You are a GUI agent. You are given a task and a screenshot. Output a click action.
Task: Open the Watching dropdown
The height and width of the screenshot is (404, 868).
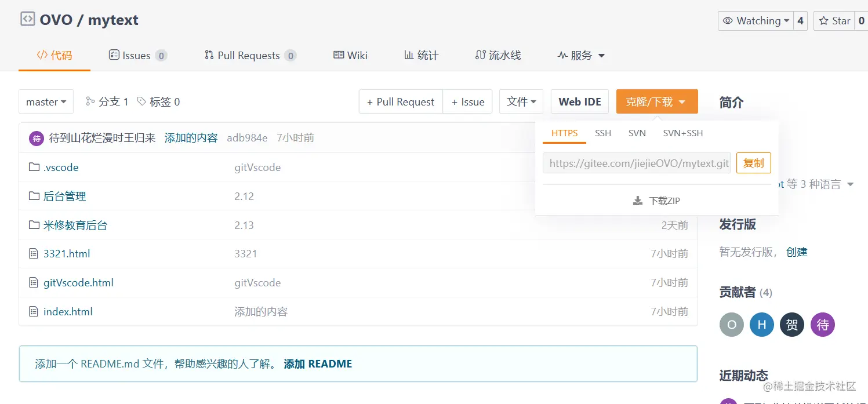point(756,21)
